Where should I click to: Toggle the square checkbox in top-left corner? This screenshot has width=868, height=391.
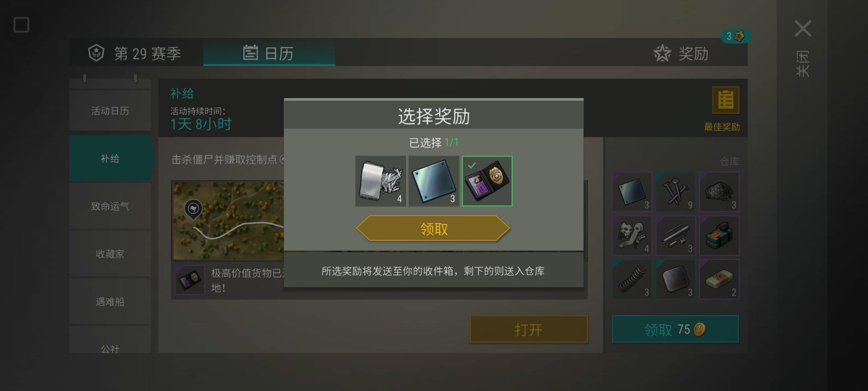click(21, 25)
